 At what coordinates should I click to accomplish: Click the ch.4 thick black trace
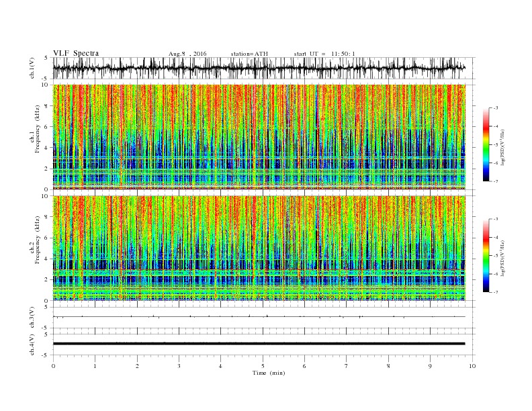tap(259, 344)
